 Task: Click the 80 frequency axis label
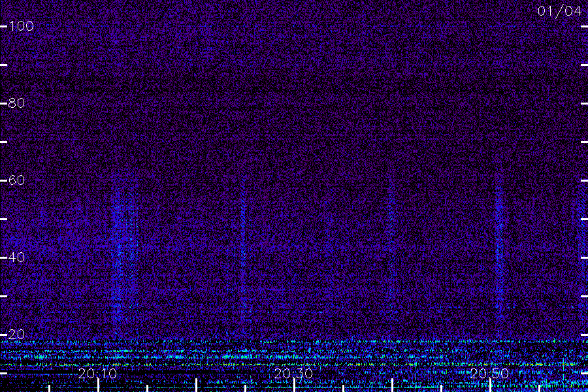coord(16,103)
